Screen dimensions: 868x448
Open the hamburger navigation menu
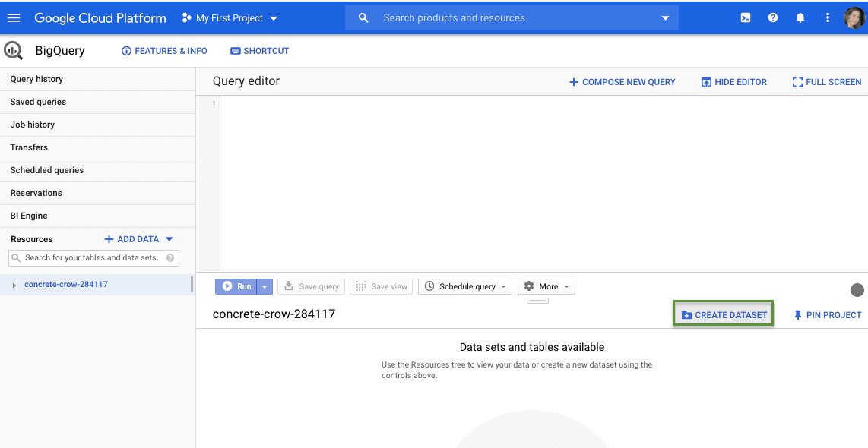[x=13, y=17]
